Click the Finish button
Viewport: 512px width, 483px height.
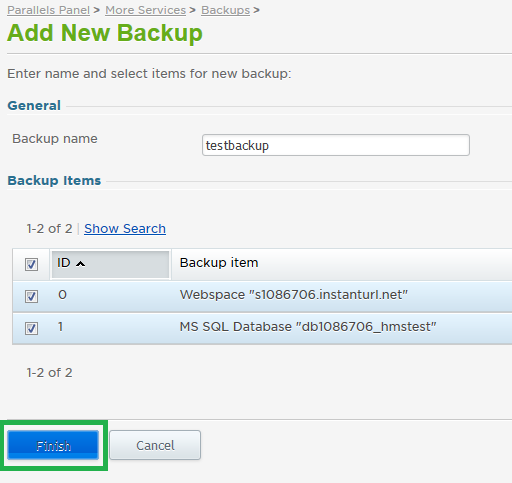53,445
